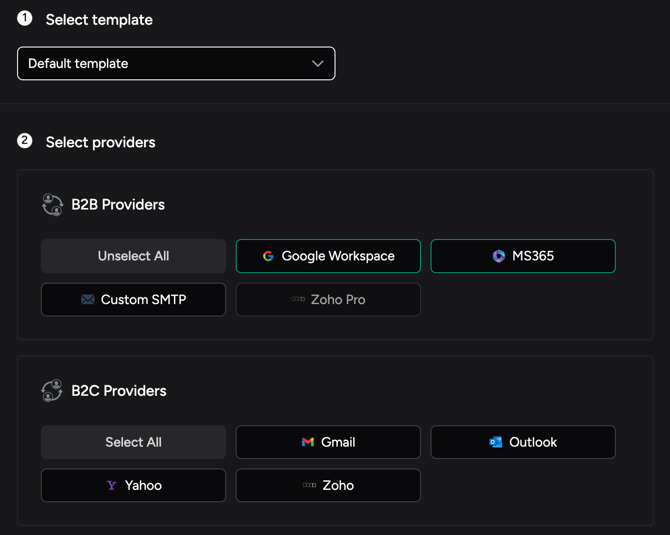Click the envelope icon for Custom SMTP
670x535 pixels.
click(x=88, y=299)
